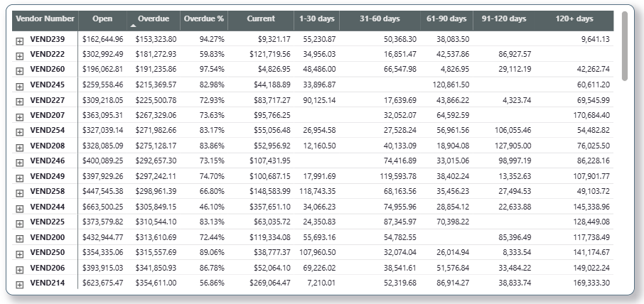Expand the VEND239 row
The image size is (644, 304).
19,40
